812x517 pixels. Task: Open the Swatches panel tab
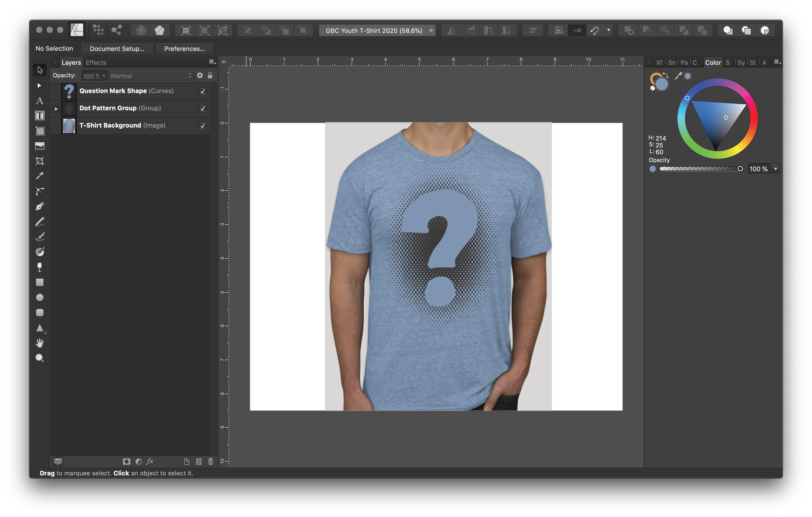click(728, 62)
